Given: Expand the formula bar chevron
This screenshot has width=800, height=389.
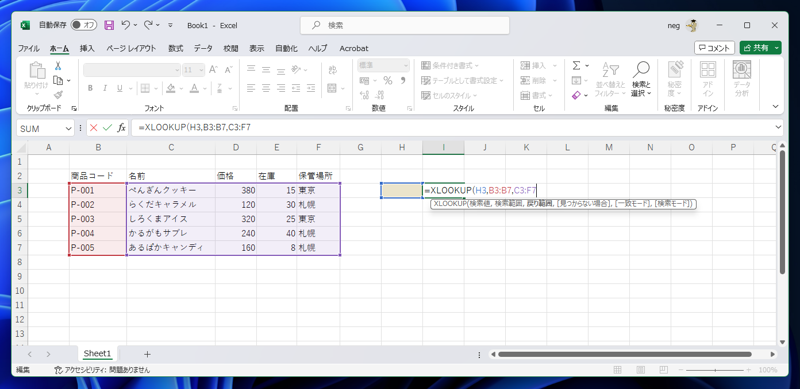Looking at the screenshot, I should [x=779, y=127].
